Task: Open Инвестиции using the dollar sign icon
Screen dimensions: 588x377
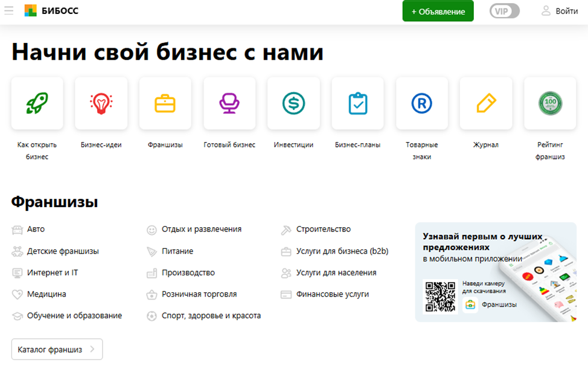Action: [293, 103]
